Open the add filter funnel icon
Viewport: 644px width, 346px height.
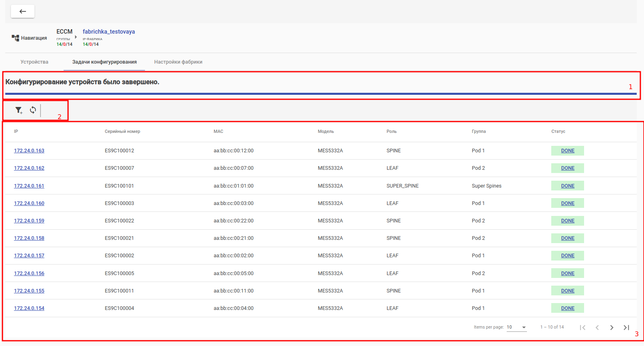pyautogui.click(x=19, y=110)
